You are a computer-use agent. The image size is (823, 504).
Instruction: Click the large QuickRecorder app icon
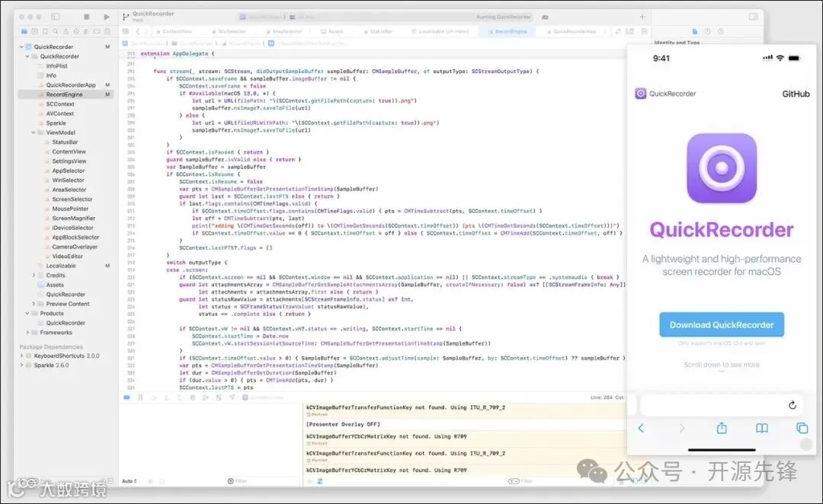pyautogui.click(x=722, y=167)
